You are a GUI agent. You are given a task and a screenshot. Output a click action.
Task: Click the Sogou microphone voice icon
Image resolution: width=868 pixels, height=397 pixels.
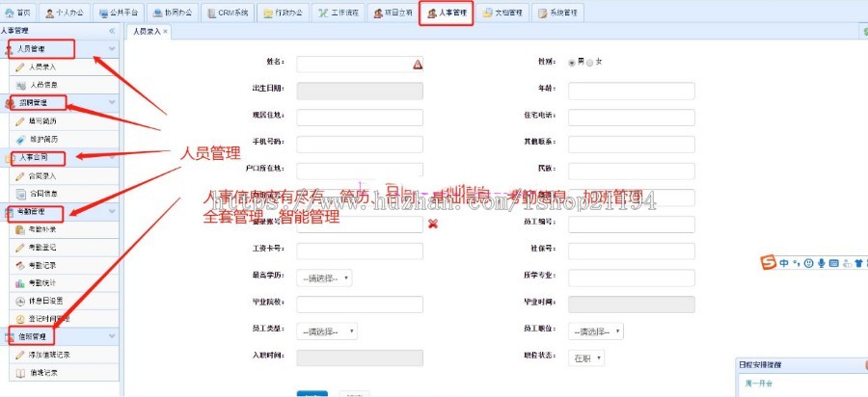tap(822, 263)
